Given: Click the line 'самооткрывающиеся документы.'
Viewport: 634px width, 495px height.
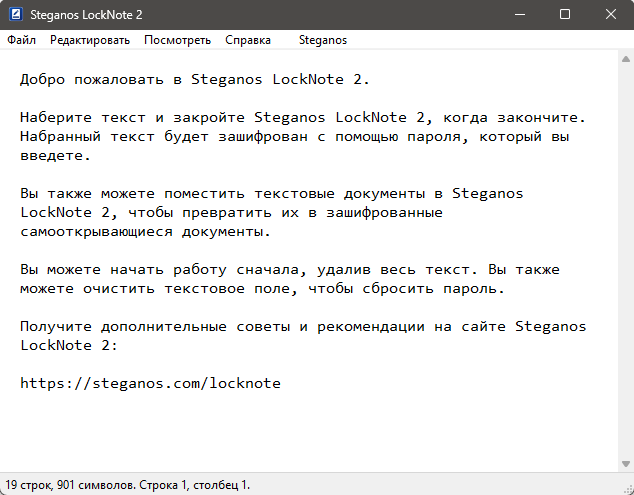Looking at the screenshot, I should tap(145, 231).
